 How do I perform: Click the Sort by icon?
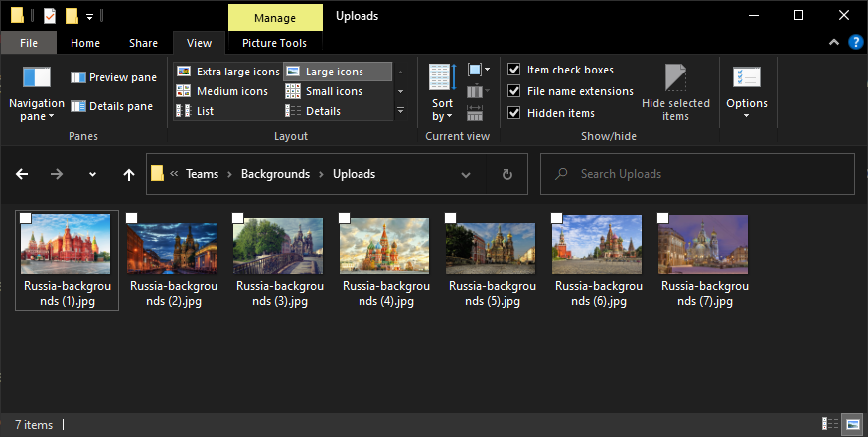pyautogui.click(x=442, y=91)
